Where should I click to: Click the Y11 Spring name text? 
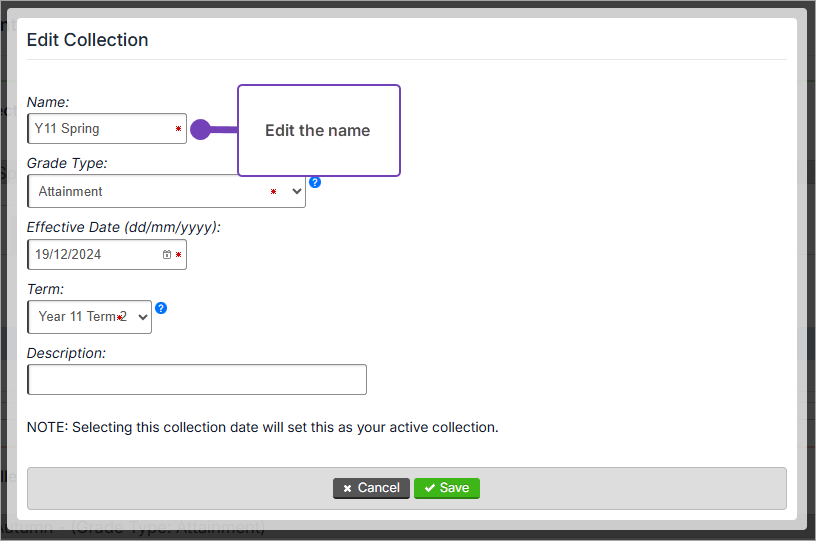(x=67, y=129)
